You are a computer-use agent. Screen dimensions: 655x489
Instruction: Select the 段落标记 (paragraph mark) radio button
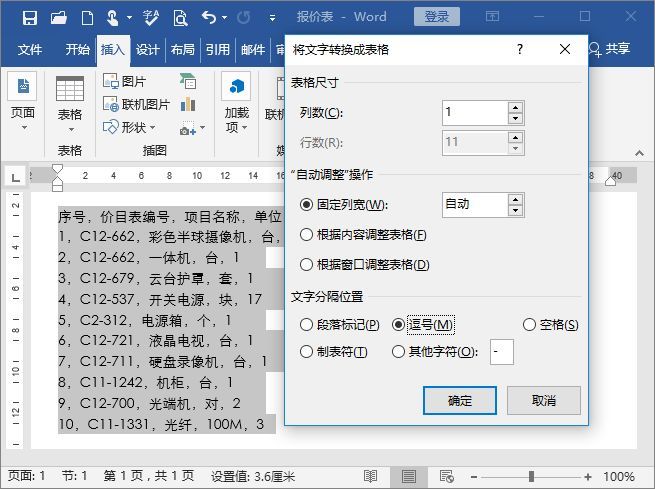(x=306, y=324)
